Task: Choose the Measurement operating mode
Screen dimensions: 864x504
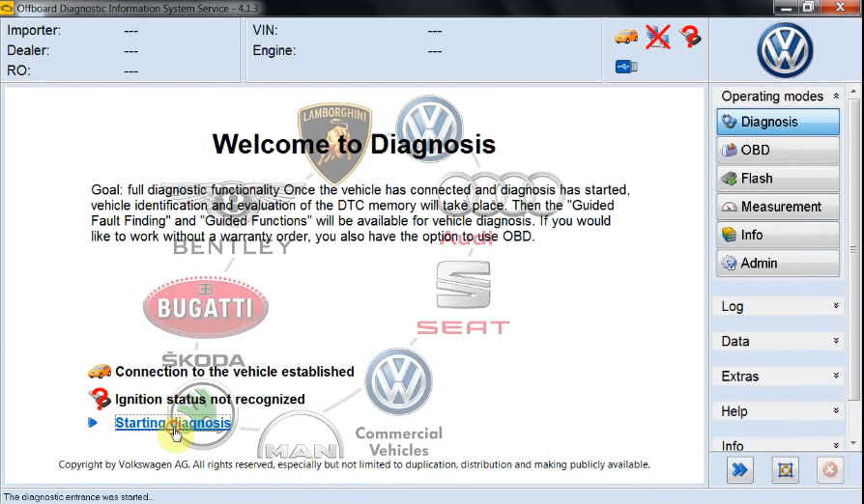Action: click(x=778, y=207)
